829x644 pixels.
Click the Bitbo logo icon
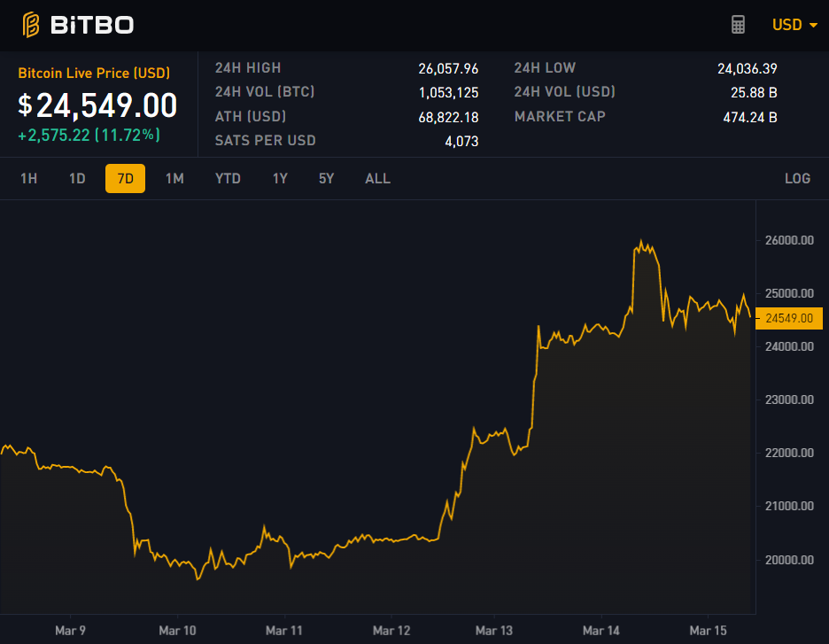[x=31, y=25]
